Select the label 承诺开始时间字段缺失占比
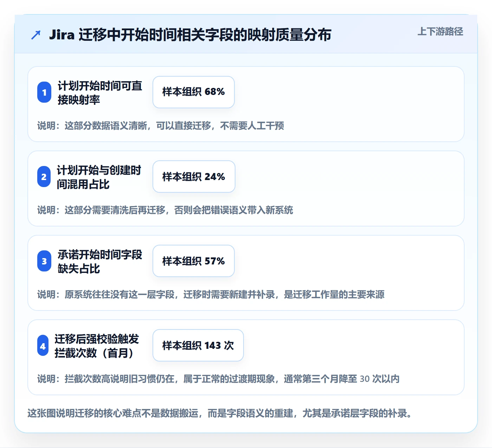 coord(100,261)
